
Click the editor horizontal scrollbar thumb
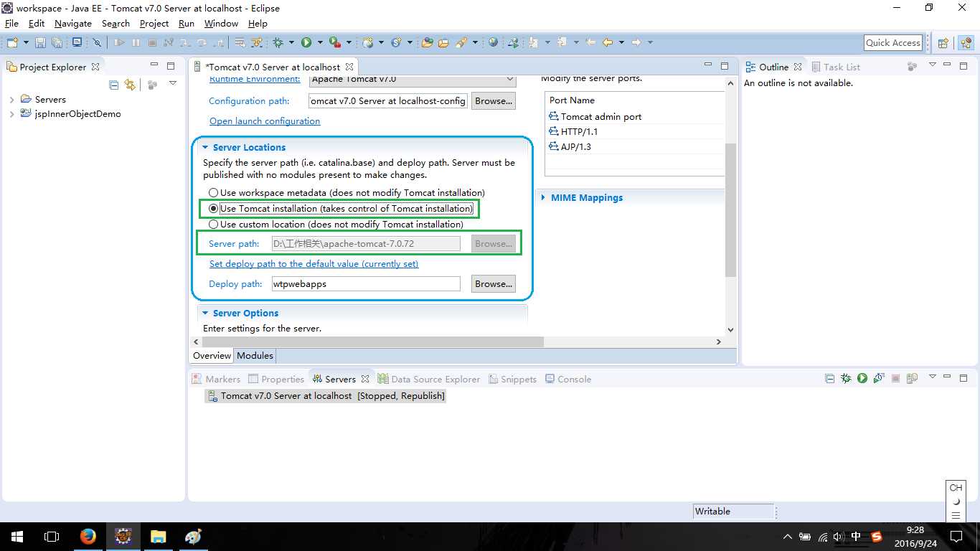click(372, 342)
